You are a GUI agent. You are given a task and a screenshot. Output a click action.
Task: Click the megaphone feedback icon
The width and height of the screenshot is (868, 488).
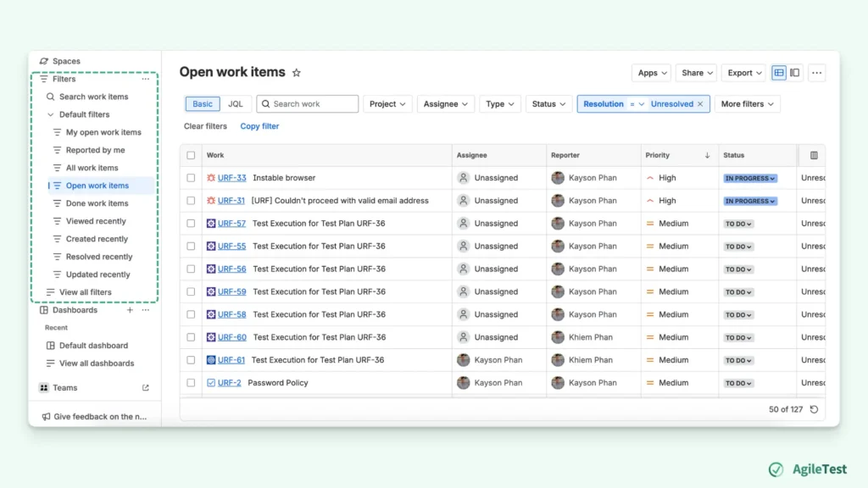point(46,417)
